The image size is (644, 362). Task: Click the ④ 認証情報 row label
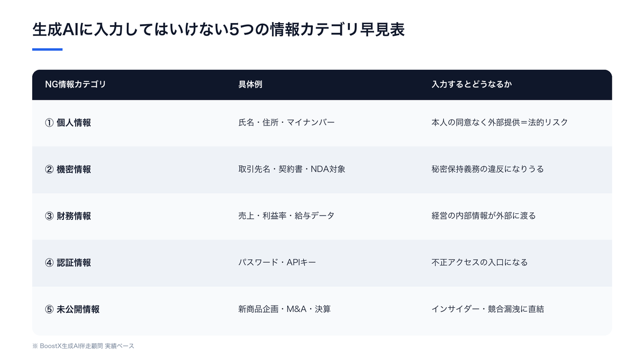pyautogui.click(x=68, y=263)
